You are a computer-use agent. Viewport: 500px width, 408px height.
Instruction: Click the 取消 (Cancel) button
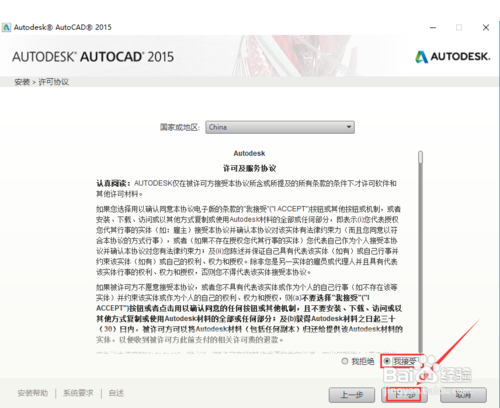(x=463, y=395)
